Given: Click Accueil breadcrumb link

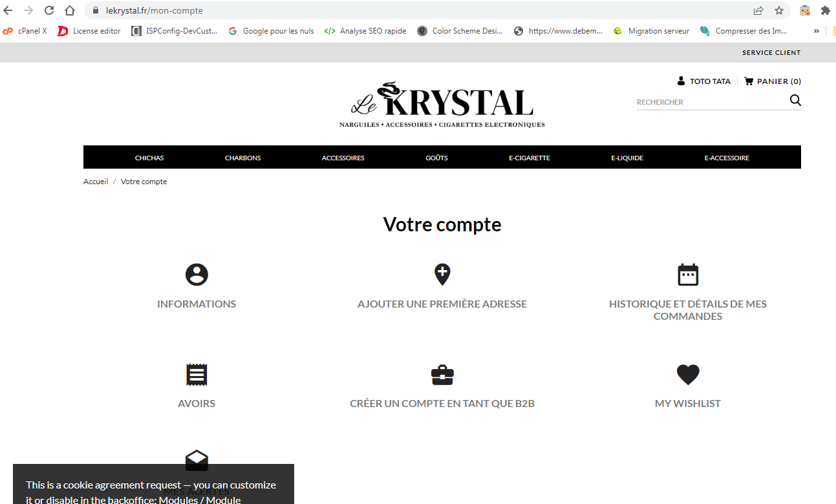Looking at the screenshot, I should click(x=96, y=182).
